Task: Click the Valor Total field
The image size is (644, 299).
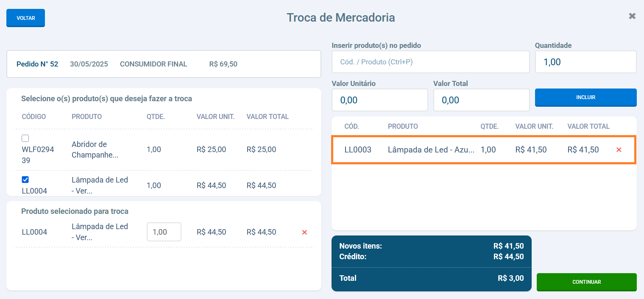Action: click(481, 100)
